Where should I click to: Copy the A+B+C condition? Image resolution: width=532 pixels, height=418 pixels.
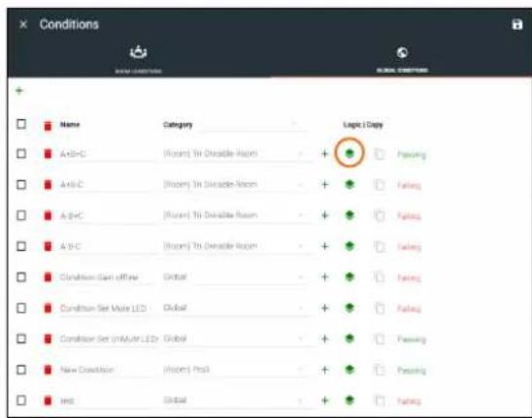380,154
